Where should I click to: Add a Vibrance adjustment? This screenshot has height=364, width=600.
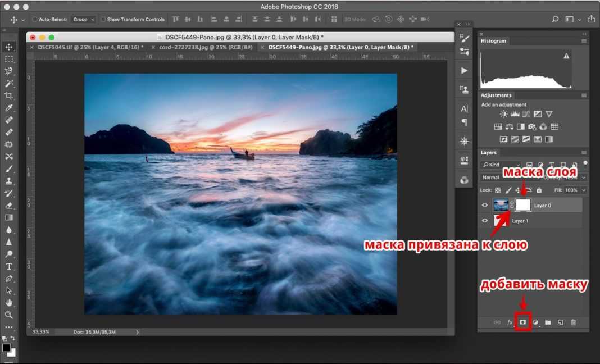coord(549,114)
